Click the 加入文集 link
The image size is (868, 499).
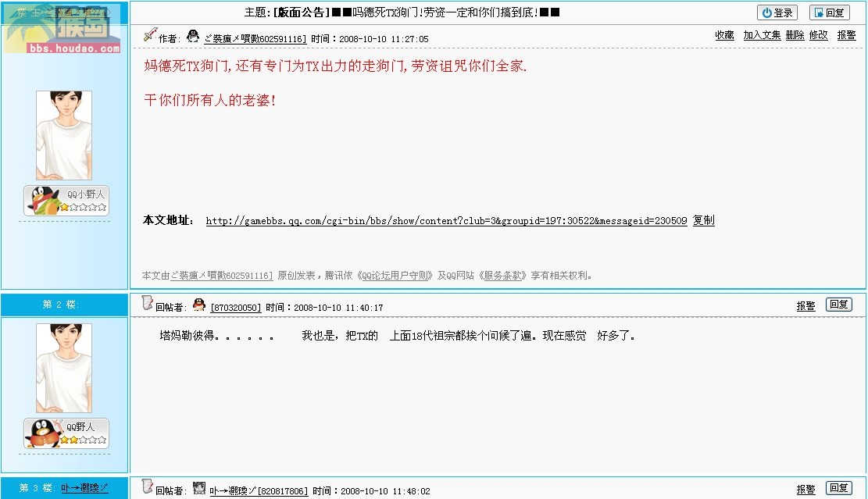(x=762, y=35)
